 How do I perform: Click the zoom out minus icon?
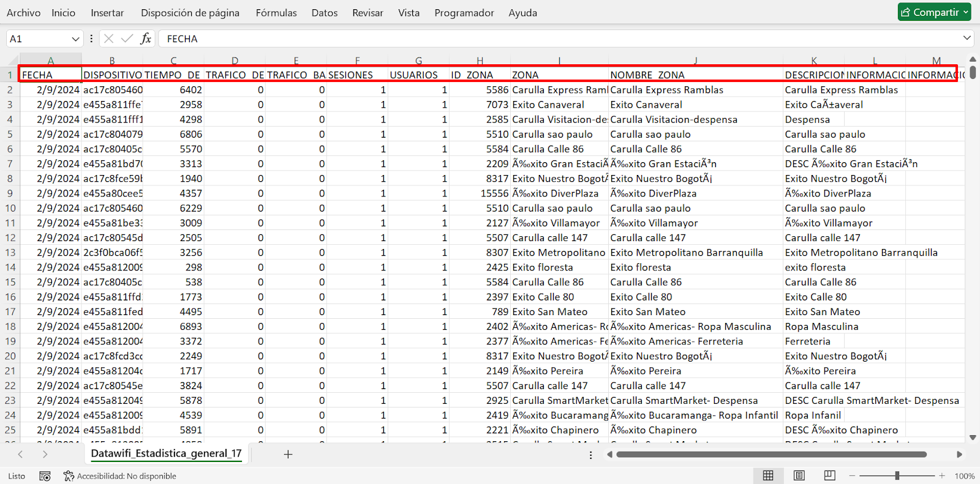pos(851,475)
